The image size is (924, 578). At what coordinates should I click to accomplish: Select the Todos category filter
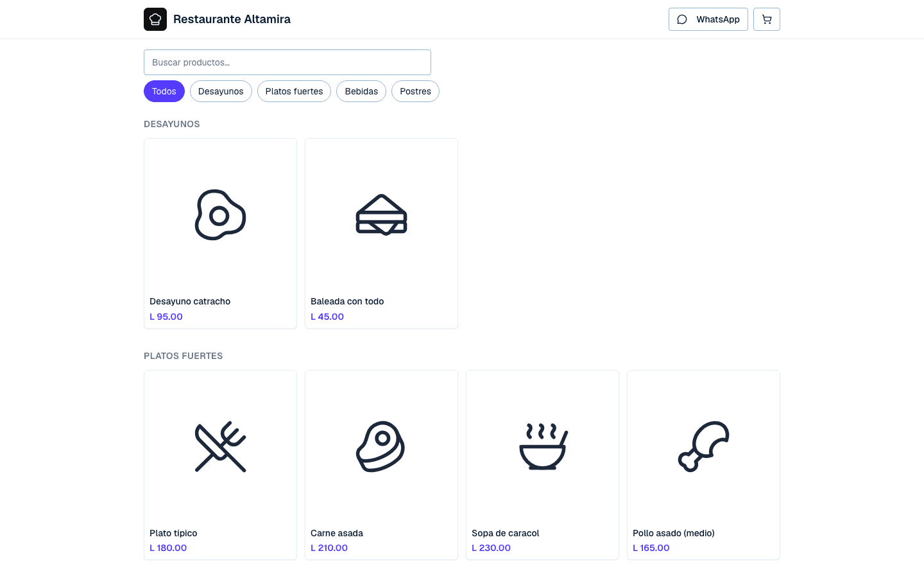click(x=164, y=91)
